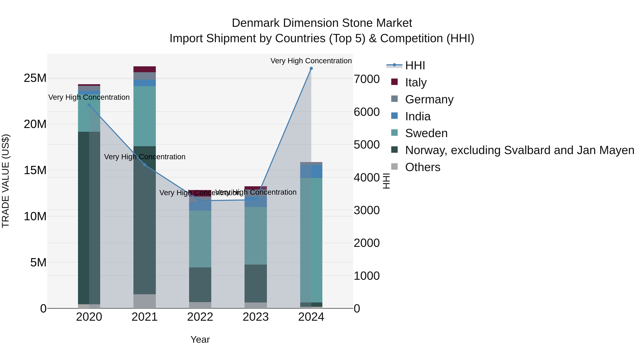Toggle the Germany legend entry

422,99
